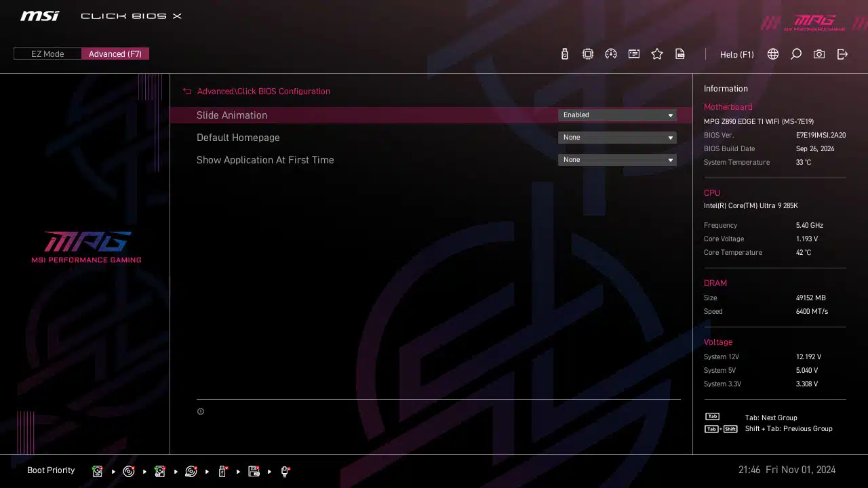The image size is (868, 488).
Task: Open the Slide Animation dropdown
Action: [616, 115]
